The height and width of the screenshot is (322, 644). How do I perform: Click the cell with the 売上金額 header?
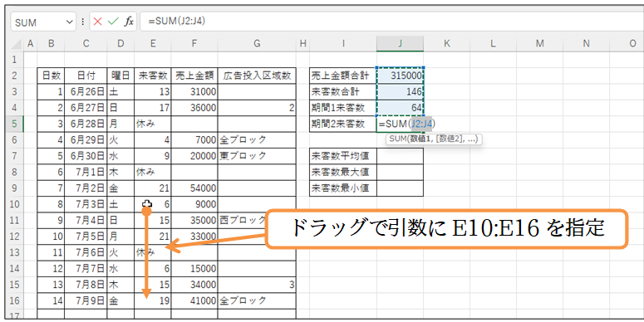click(x=194, y=76)
